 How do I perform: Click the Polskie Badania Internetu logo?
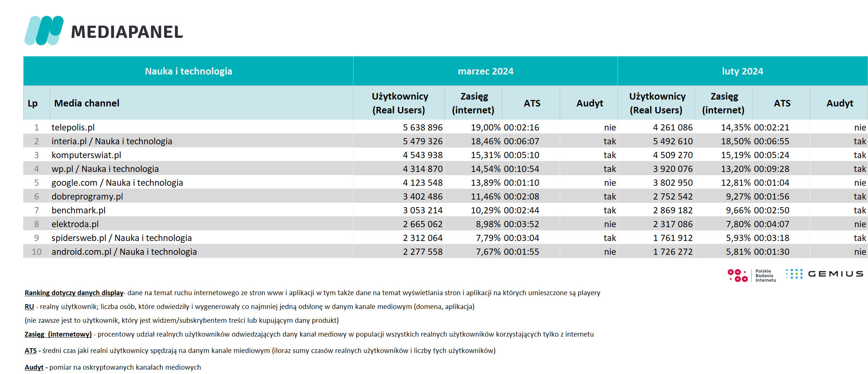click(x=752, y=276)
